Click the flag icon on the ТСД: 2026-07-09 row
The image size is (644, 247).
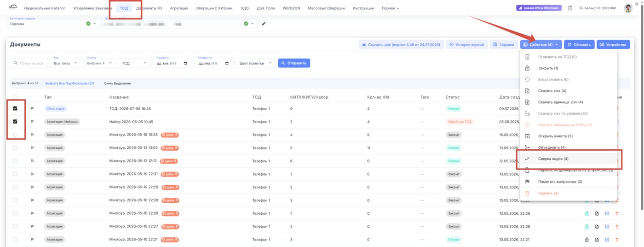33,109
